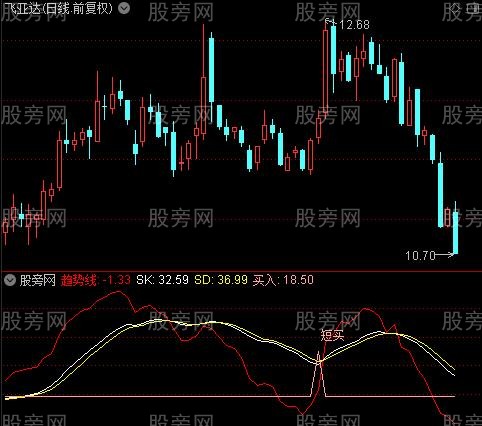Select the SD: 36.99 indicator value
Viewport: 482px width, 426px height.
tap(221, 280)
